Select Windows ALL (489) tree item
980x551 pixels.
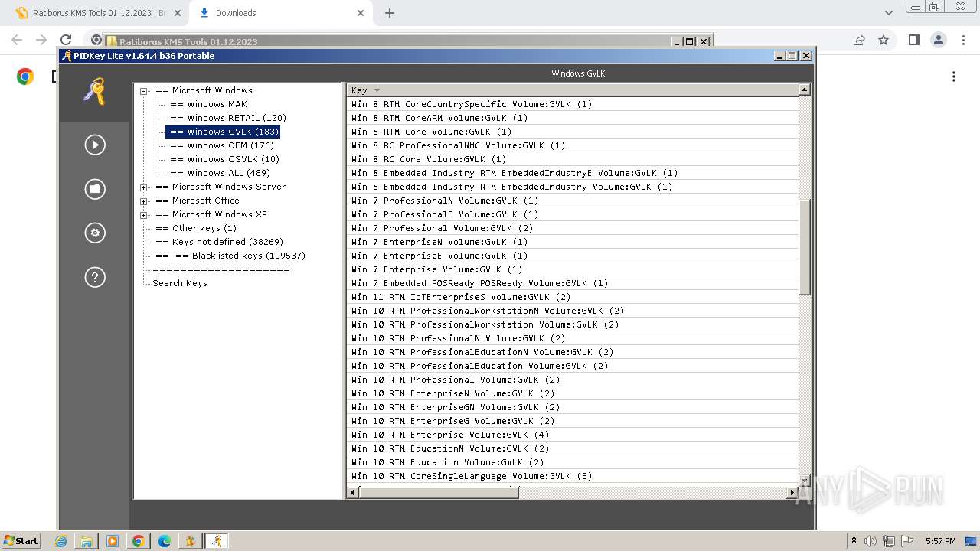click(220, 173)
